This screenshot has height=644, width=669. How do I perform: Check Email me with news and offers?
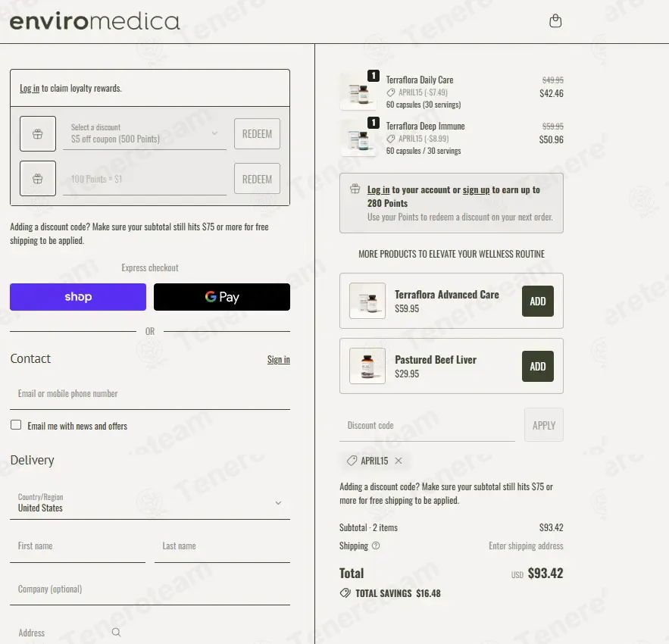point(16,424)
